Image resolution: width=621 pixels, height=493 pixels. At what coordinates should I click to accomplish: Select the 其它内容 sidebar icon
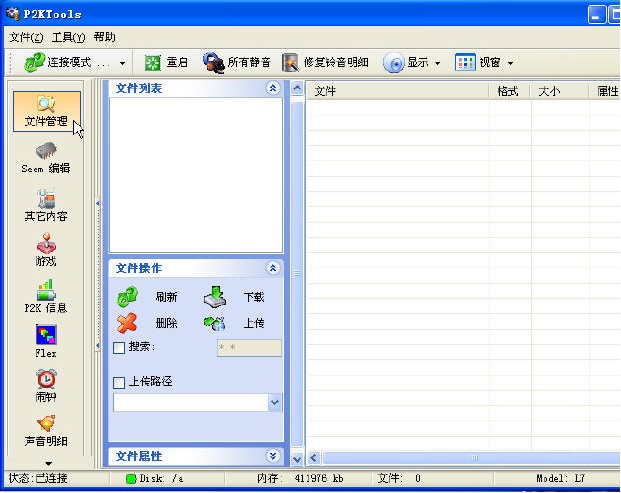[46, 205]
